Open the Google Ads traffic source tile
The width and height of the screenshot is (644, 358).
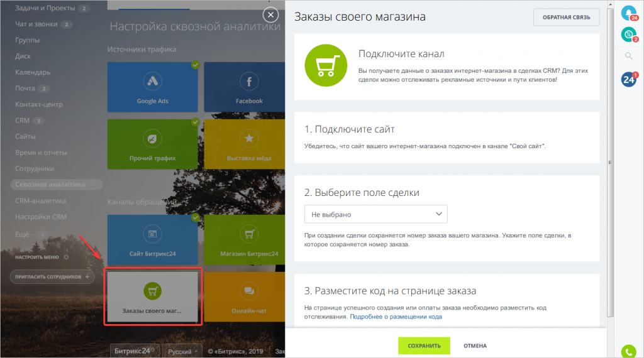[x=152, y=87]
